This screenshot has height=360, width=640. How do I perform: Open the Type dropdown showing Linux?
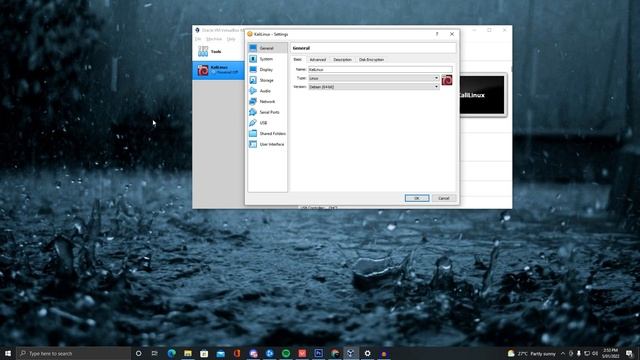click(x=374, y=78)
